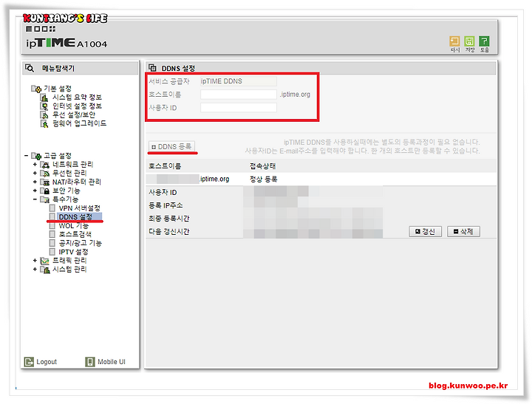Click the 서비스 공급자 ipTIME DDNS field
Image resolution: width=532 pixels, height=404 pixels.
click(239, 81)
